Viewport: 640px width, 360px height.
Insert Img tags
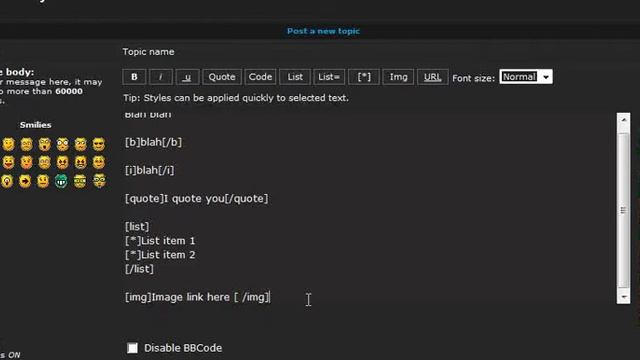coord(398,77)
